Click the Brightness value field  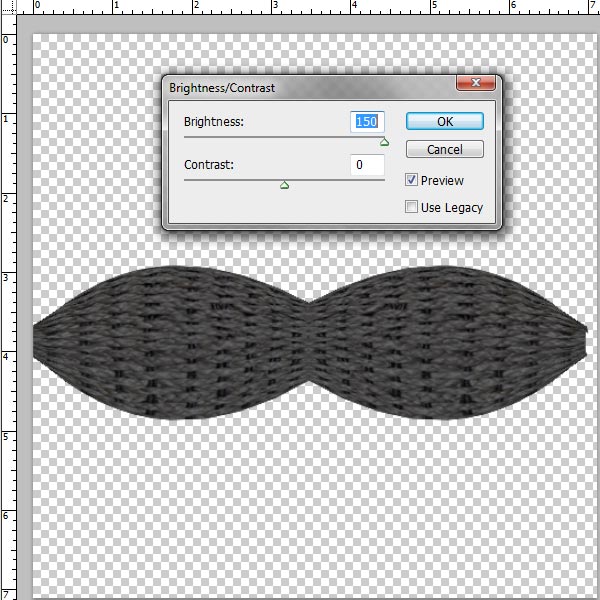367,122
